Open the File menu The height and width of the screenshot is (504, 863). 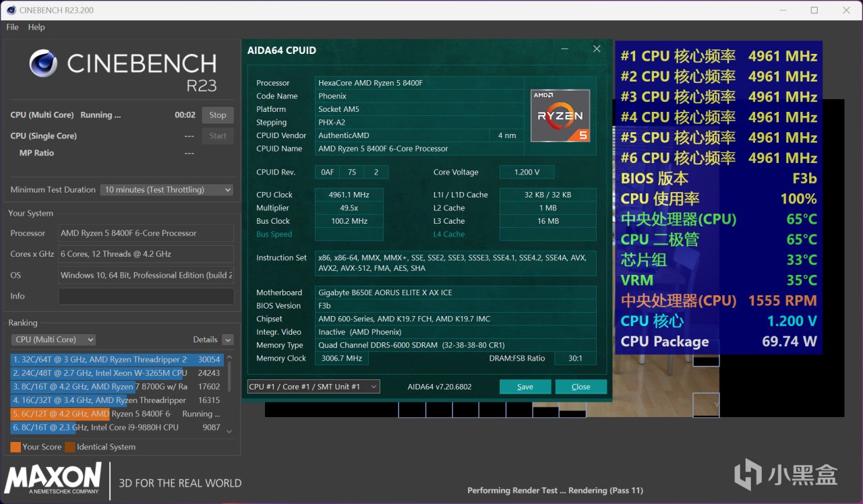(x=12, y=27)
